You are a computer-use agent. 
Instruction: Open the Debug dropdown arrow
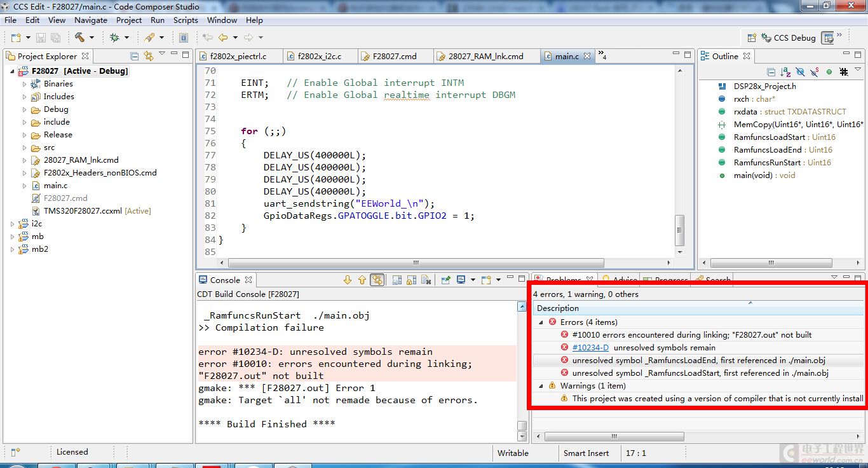(x=126, y=38)
